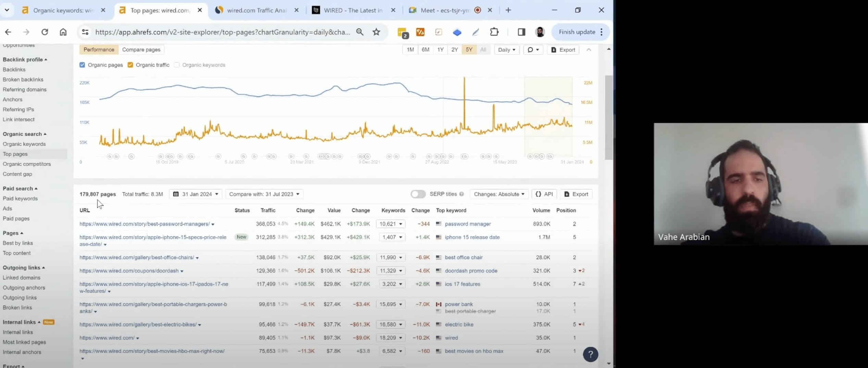This screenshot has height=368, width=868.
Task: Open the browser side panel icon
Action: click(521, 32)
